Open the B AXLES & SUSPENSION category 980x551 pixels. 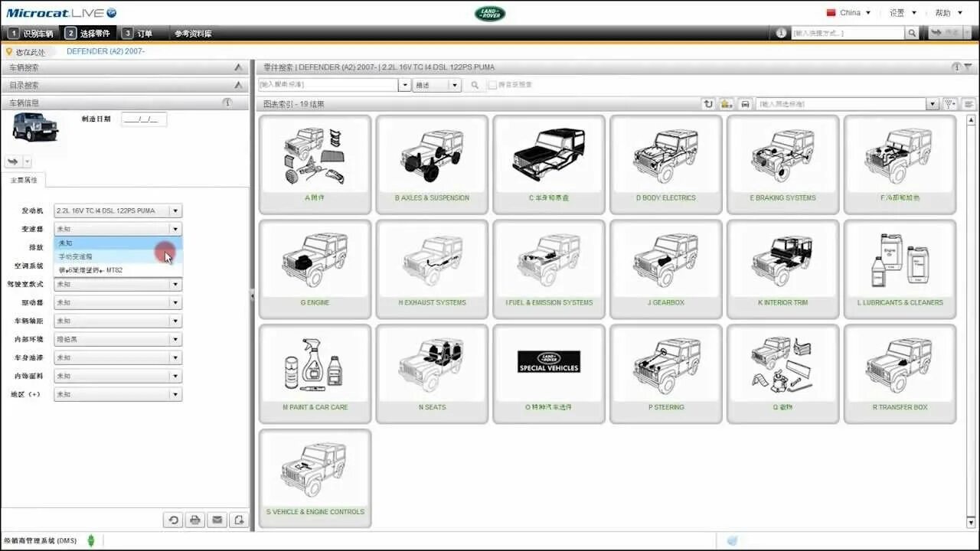432,165
